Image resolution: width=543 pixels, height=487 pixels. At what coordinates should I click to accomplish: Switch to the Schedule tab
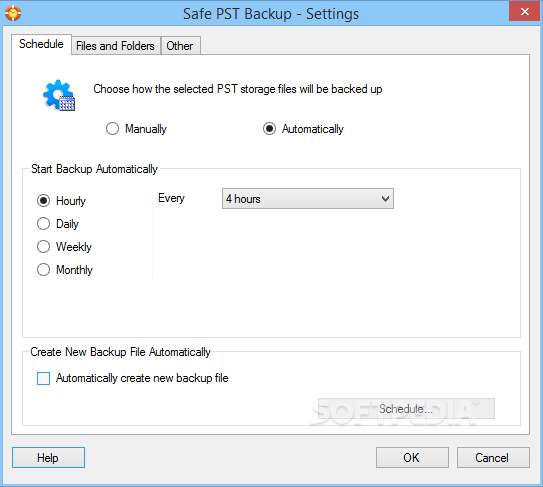coord(41,44)
